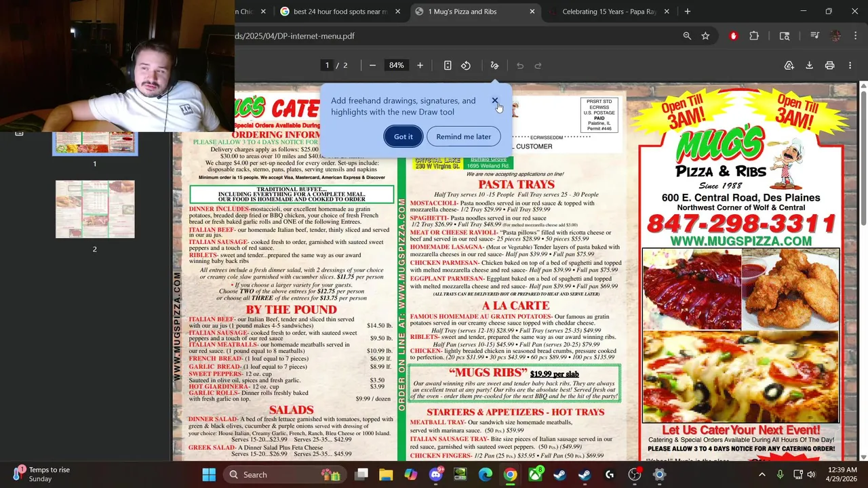Open the Temps to rise weather widget
868x488 pixels.
(x=42, y=474)
